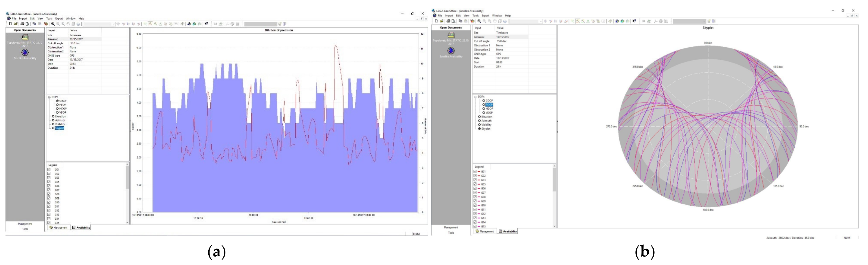
Task: Click New document icon in left window
Action: click(x=11, y=24)
